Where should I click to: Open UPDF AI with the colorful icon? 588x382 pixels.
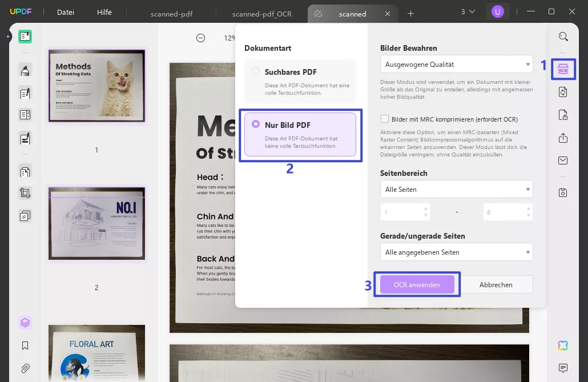562,345
